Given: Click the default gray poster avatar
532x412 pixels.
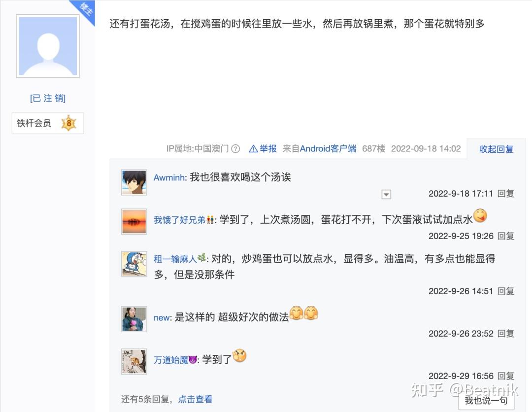Looking at the screenshot, I should pyautogui.click(x=48, y=46).
